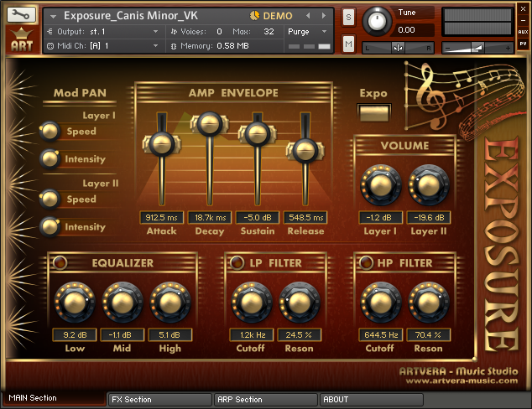Image resolution: width=532 pixels, height=409 pixels.
Task: Click the Layer II volume knob
Action: [x=429, y=185]
